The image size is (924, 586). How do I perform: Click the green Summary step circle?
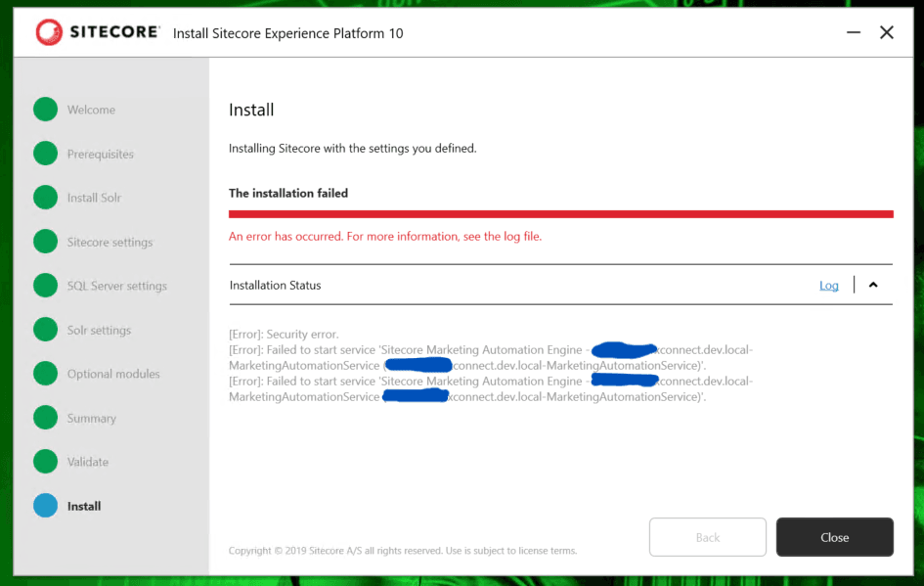pos(45,418)
